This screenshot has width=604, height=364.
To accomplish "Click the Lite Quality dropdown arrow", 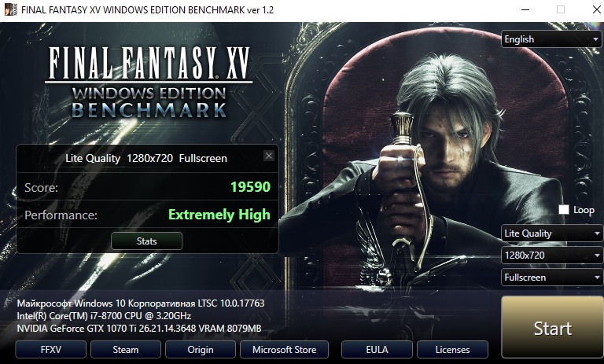I will [x=597, y=233].
